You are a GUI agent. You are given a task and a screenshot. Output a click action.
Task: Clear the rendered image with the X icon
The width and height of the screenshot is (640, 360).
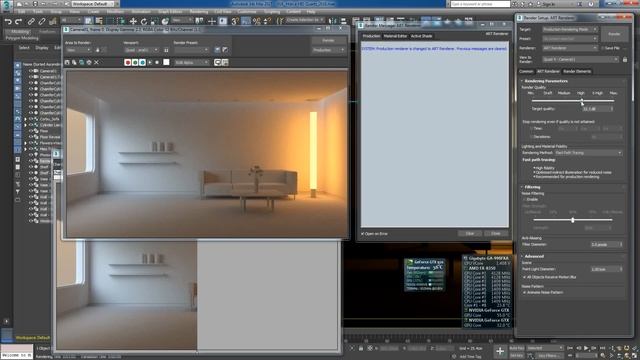tap(96, 62)
